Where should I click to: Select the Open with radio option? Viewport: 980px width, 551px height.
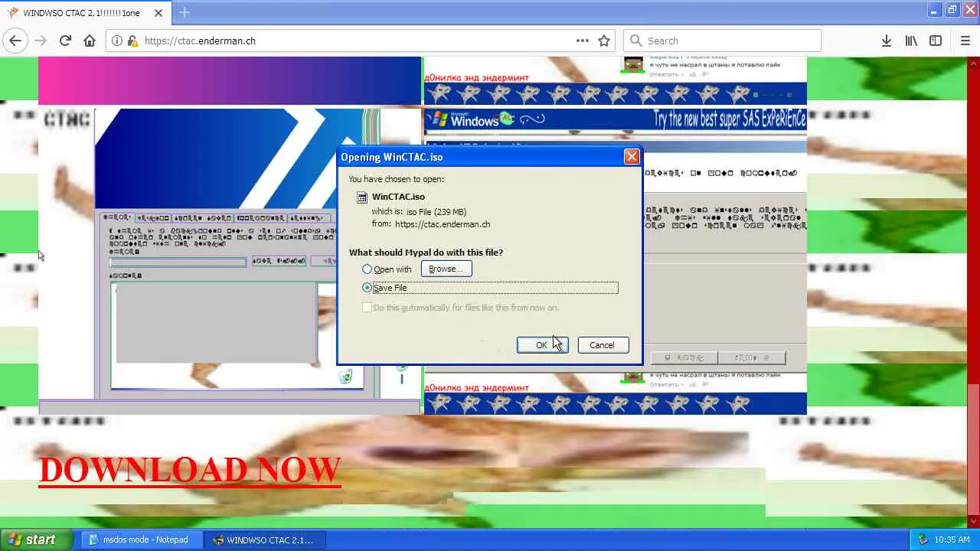click(x=367, y=269)
